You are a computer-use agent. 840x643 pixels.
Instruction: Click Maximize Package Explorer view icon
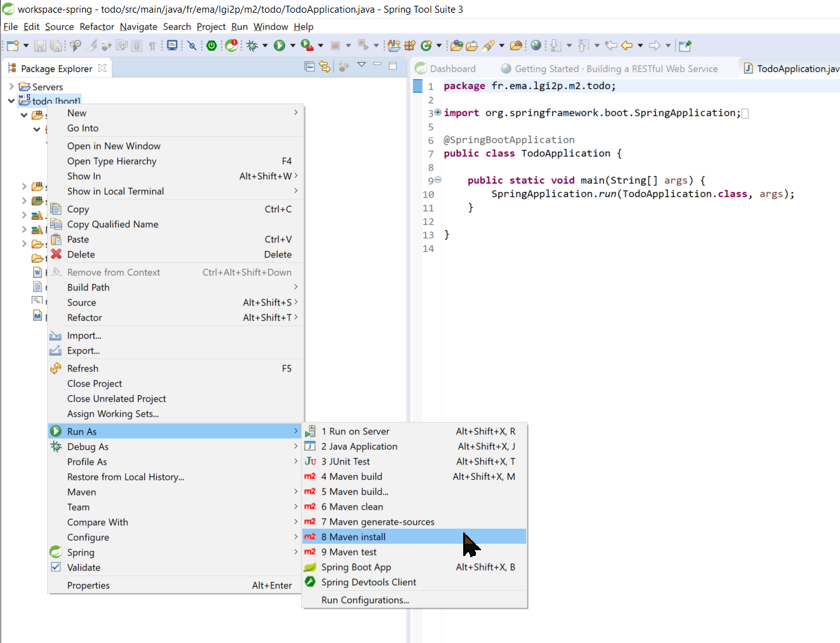pos(393,65)
